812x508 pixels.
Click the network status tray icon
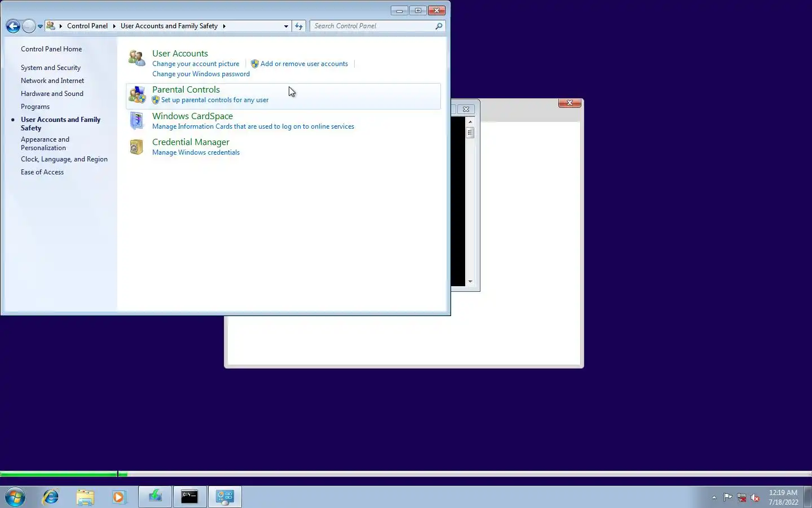click(x=742, y=497)
